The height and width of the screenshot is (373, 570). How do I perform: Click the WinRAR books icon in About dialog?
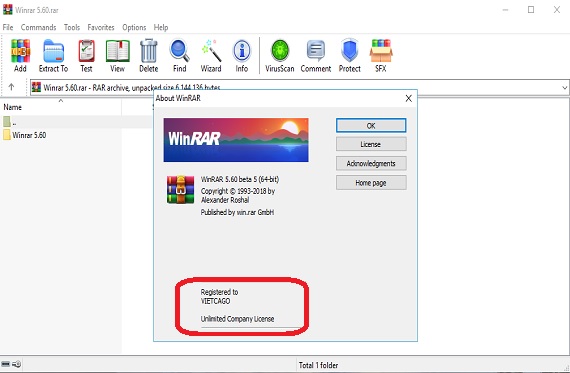click(180, 189)
